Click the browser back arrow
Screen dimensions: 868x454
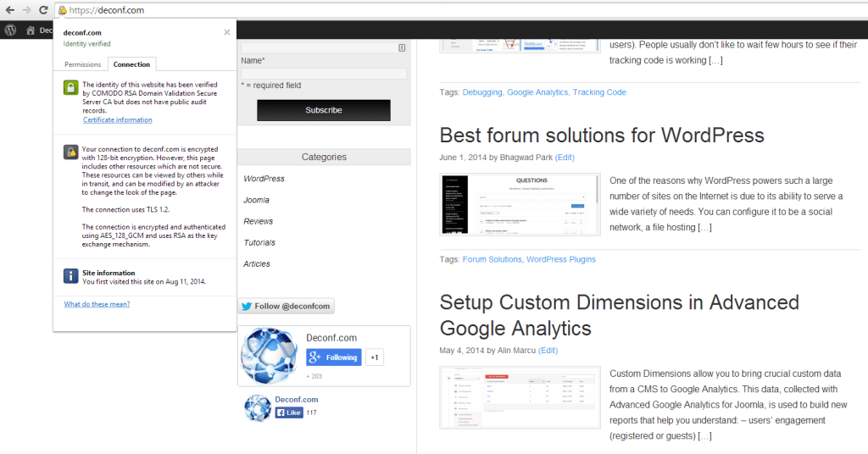pyautogui.click(x=9, y=10)
